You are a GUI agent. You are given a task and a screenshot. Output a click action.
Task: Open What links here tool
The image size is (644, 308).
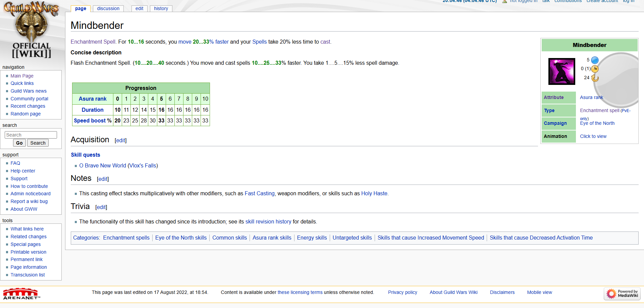27,229
